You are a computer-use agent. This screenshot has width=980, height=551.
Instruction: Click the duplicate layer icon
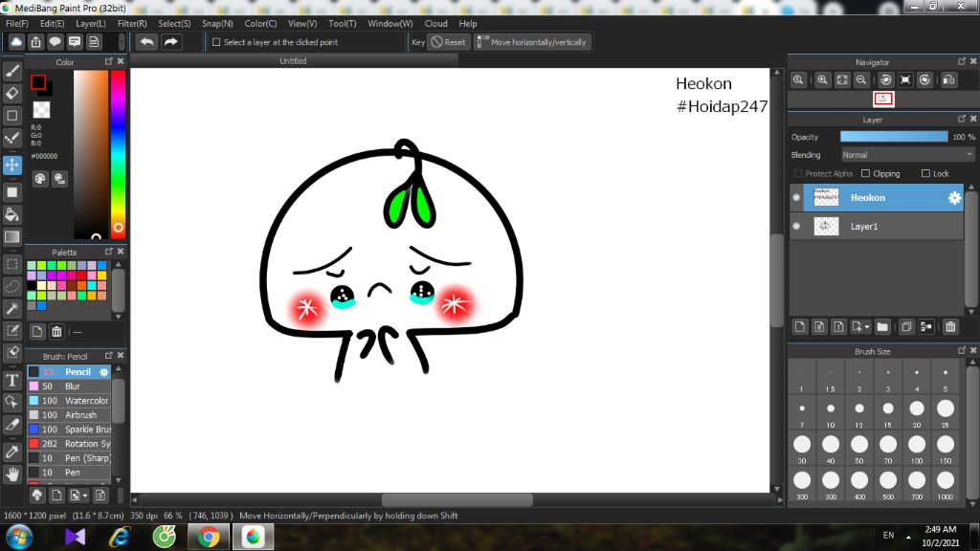[x=906, y=327]
